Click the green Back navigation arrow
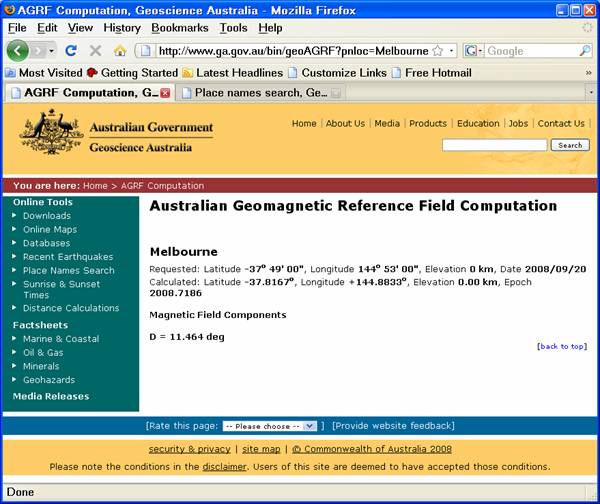 18,50
